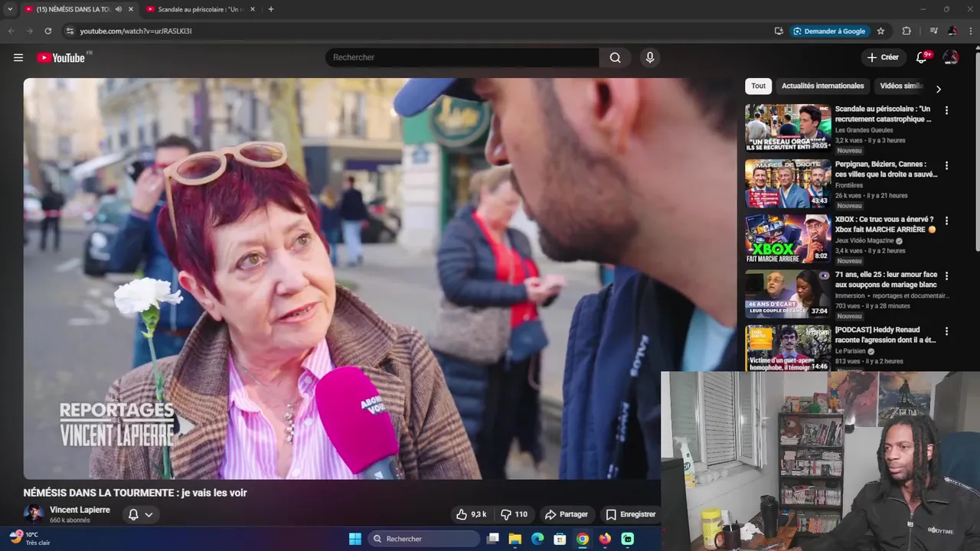Screen dimensions: 980x551
Task: Switch to Chrome on the taskbar
Action: click(583, 539)
